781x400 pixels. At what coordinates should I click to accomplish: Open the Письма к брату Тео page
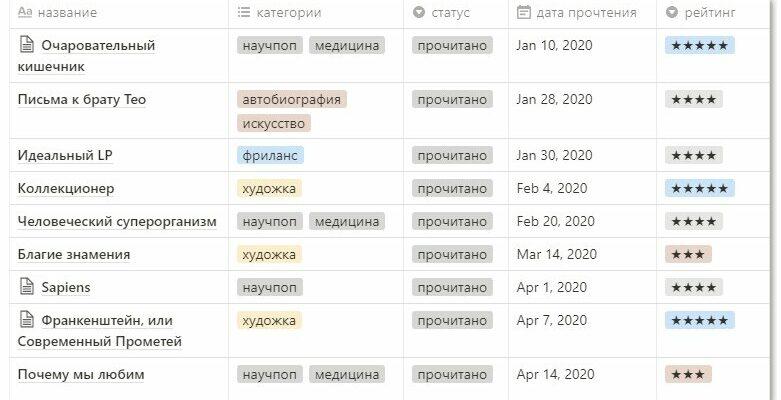[82, 100]
